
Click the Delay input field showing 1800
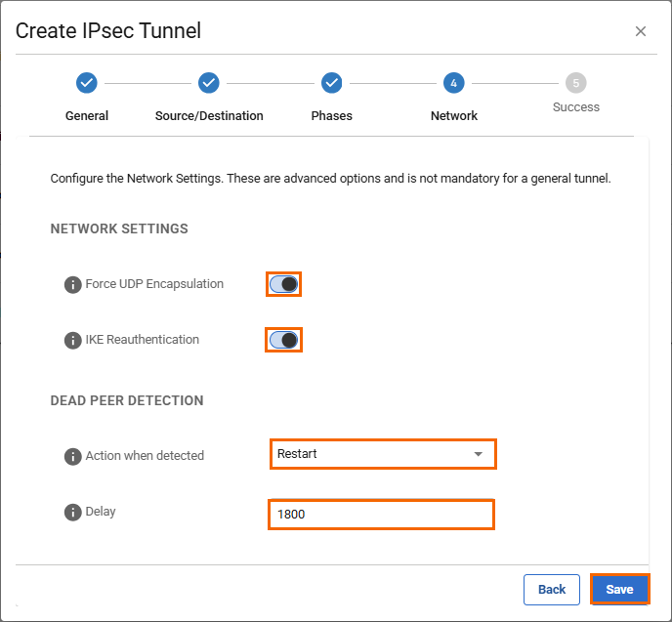pyautogui.click(x=381, y=515)
